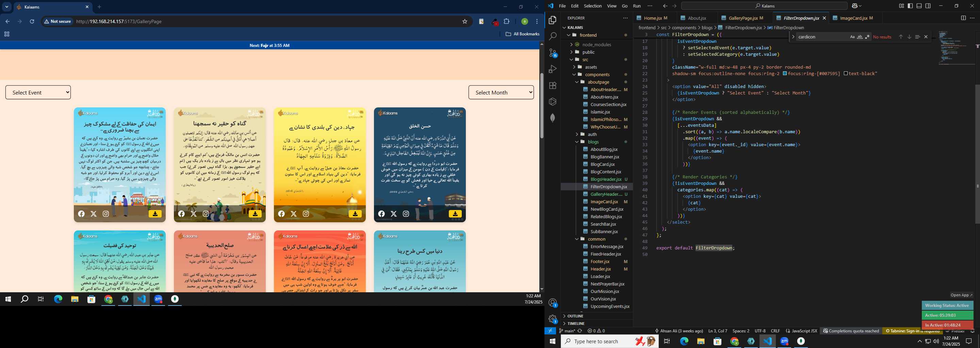Screen dimensions: 980x348
Task: Focus the Kalams command center search box
Action: point(764,6)
